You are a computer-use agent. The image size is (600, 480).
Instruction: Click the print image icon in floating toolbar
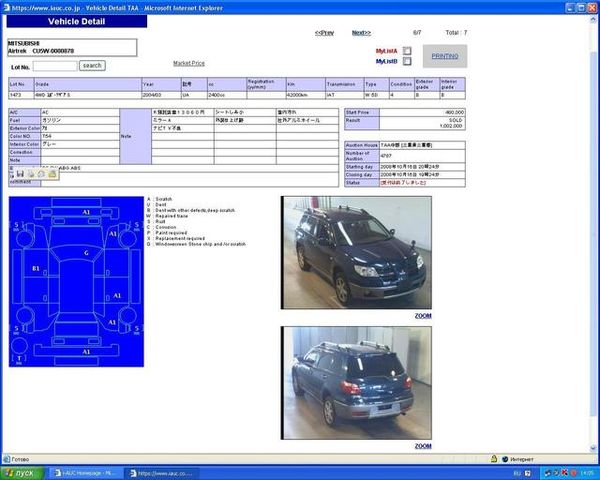31,174
